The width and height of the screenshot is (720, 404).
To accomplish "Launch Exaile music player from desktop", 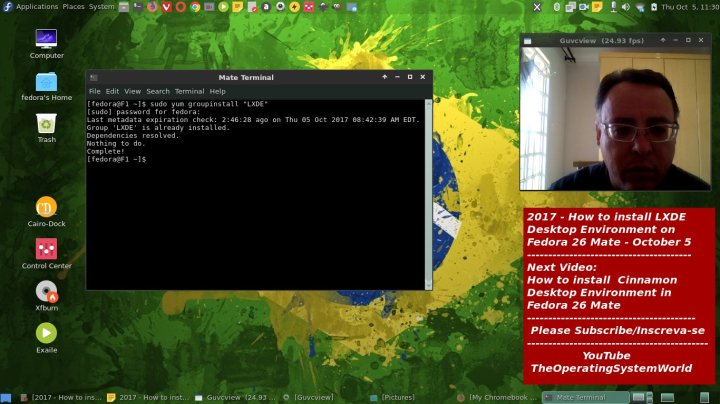I will pos(46,338).
